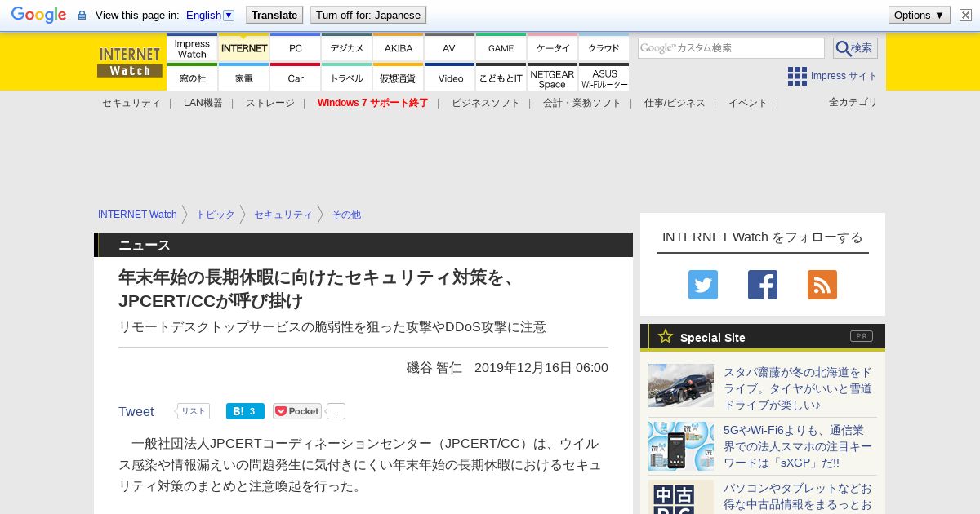980x514 pixels.
Task: Close the Google Translate bar
Action: pyautogui.click(x=965, y=15)
